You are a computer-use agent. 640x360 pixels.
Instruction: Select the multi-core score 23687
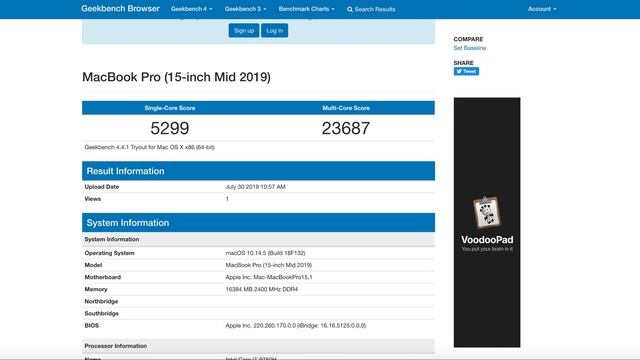pyautogui.click(x=346, y=129)
